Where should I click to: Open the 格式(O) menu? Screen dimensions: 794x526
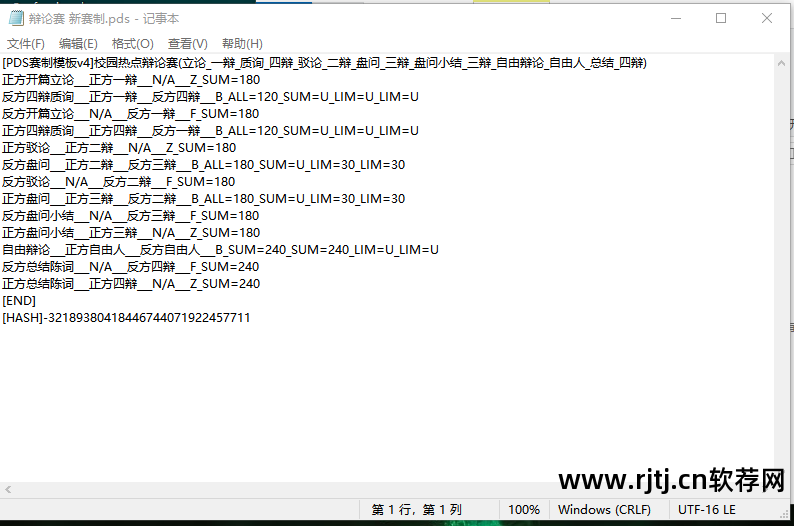point(132,44)
